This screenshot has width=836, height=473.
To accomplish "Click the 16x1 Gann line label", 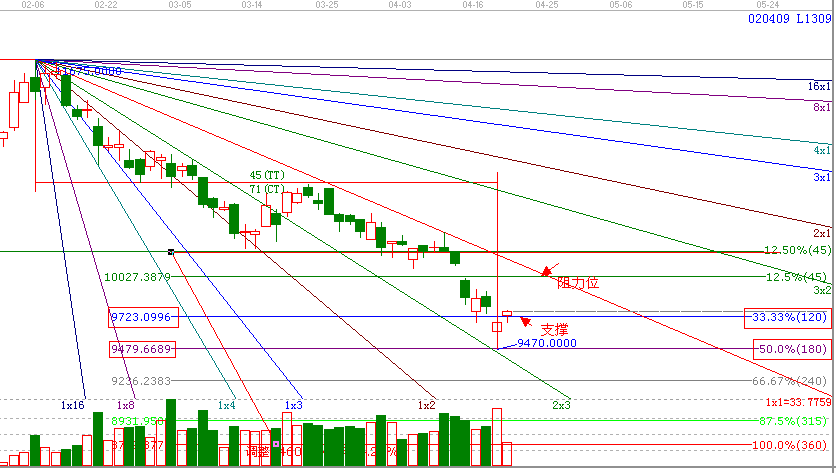I will (x=820, y=87).
